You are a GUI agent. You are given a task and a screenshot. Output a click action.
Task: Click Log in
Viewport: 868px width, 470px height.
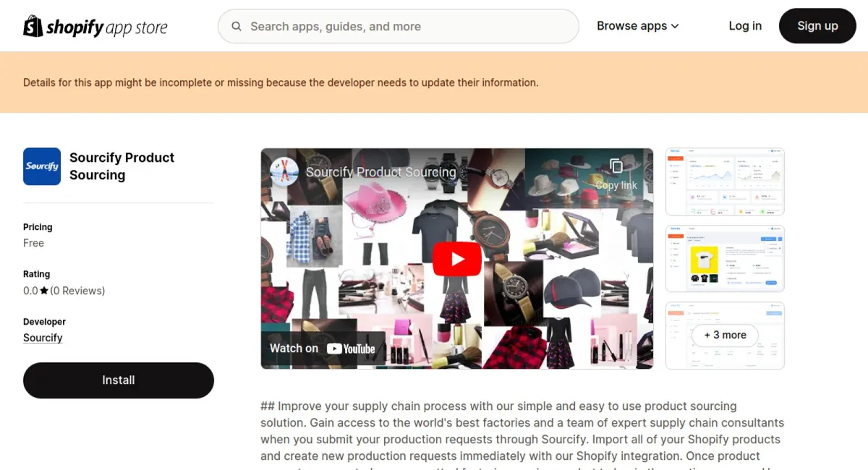(745, 25)
